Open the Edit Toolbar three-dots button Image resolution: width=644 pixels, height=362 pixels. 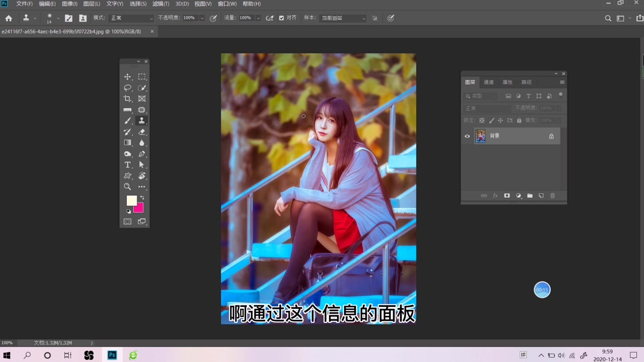pos(142,187)
